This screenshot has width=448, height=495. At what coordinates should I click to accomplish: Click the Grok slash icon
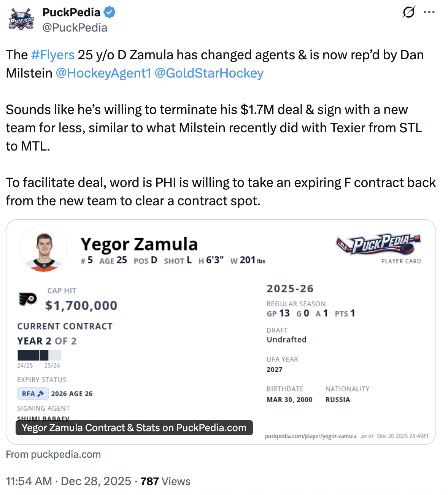click(x=408, y=13)
